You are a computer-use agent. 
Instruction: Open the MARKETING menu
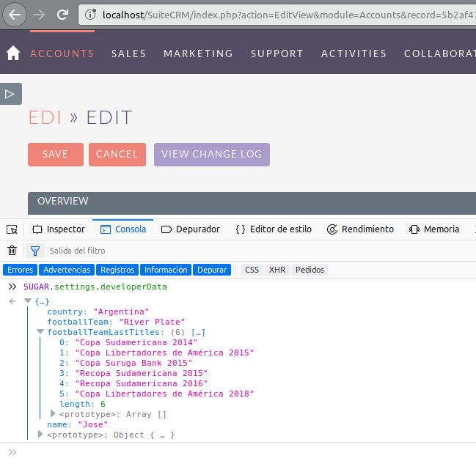198,54
